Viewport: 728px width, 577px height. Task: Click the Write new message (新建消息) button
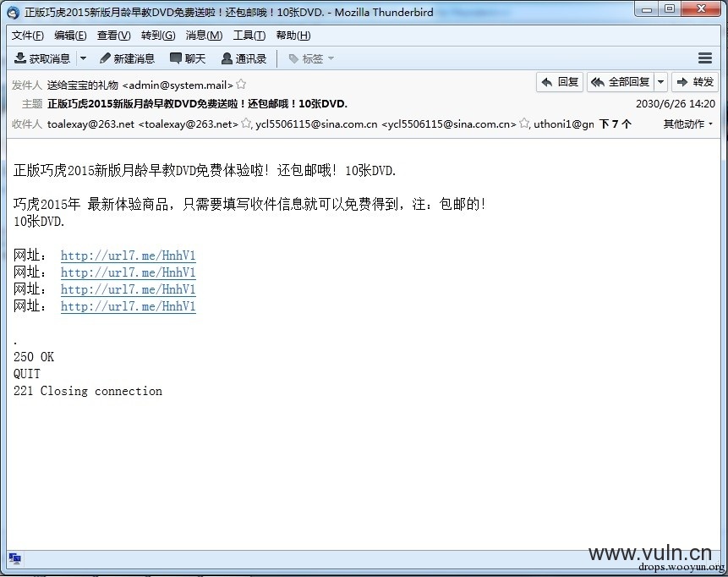(127, 58)
